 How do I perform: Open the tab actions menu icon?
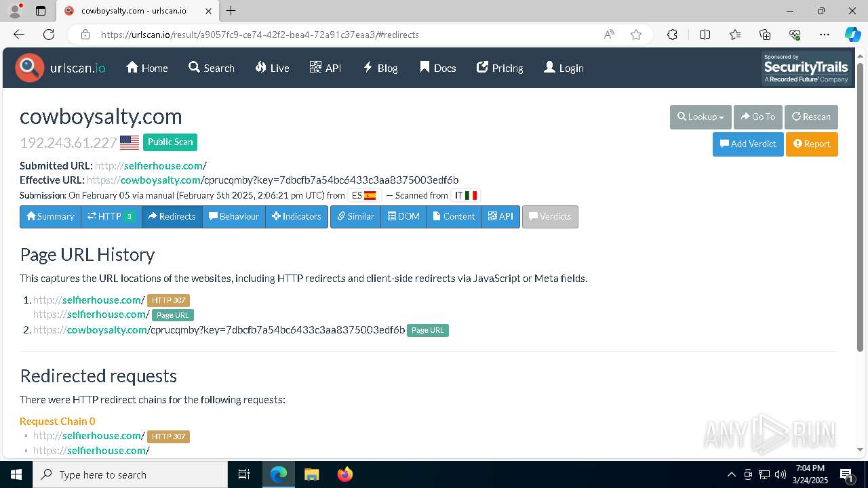pos(40,11)
